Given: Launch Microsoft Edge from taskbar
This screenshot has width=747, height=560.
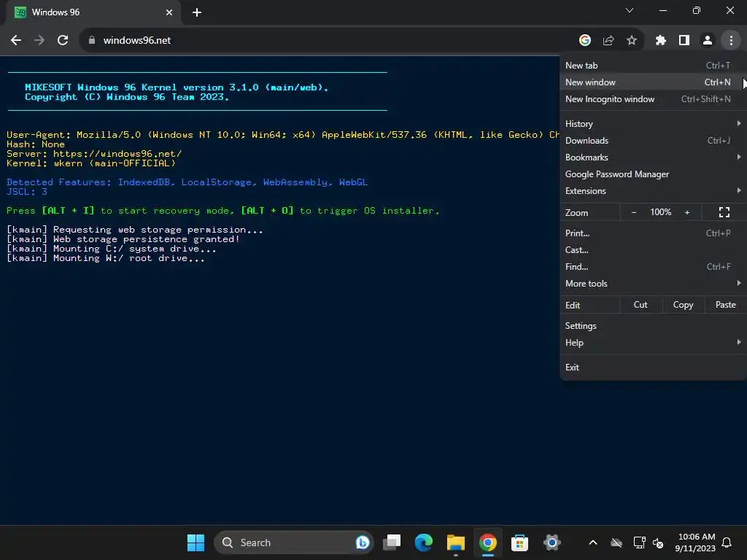Looking at the screenshot, I should (x=424, y=542).
